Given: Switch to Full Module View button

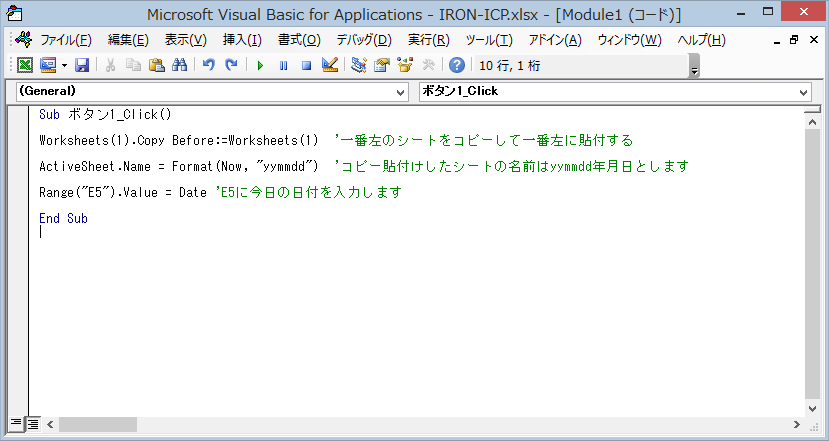Looking at the screenshot, I should (33, 423).
